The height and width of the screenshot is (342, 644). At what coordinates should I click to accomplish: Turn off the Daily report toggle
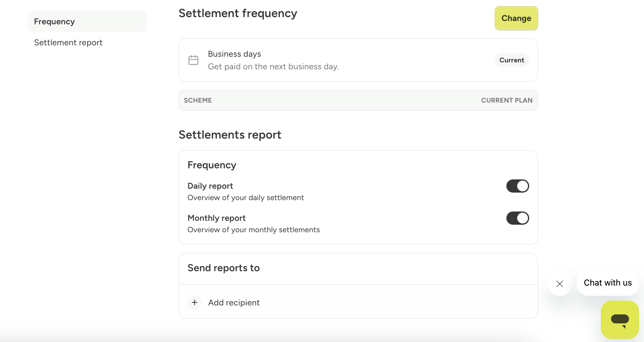point(517,186)
